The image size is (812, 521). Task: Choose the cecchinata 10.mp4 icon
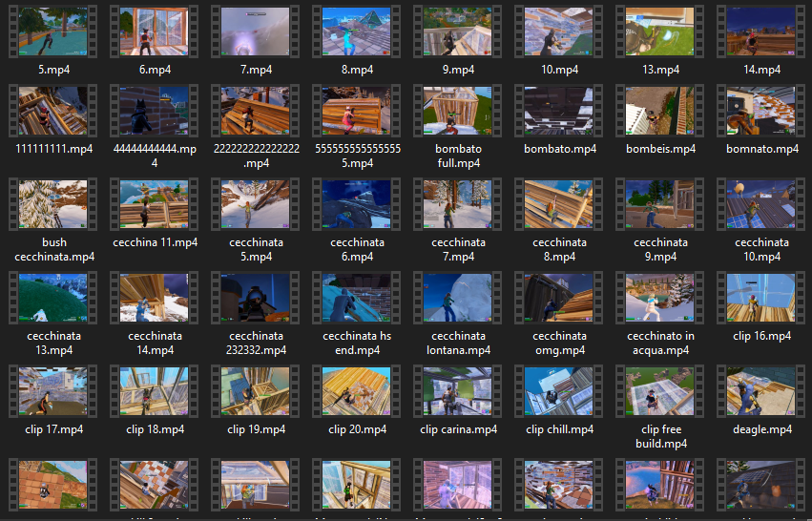click(x=761, y=204)
